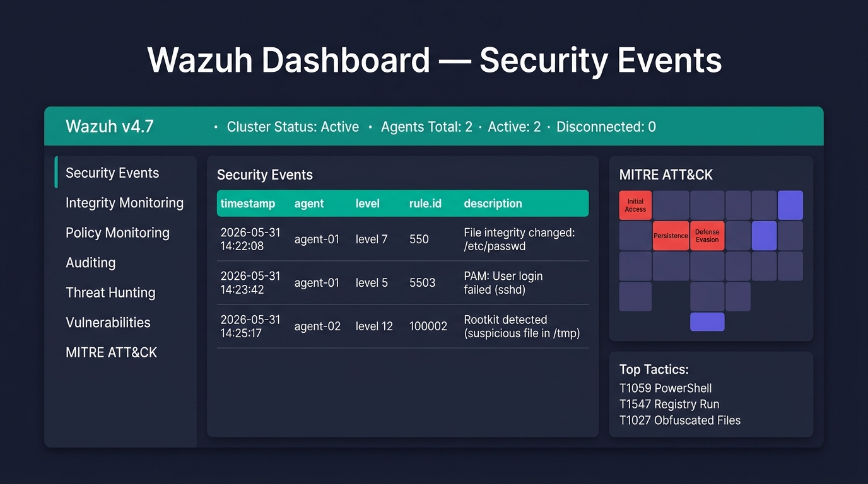Image resolution: width=868 pixels, height=484 pixels.
Task: Select the Defense Evasion tile
Action: [707, 236]
